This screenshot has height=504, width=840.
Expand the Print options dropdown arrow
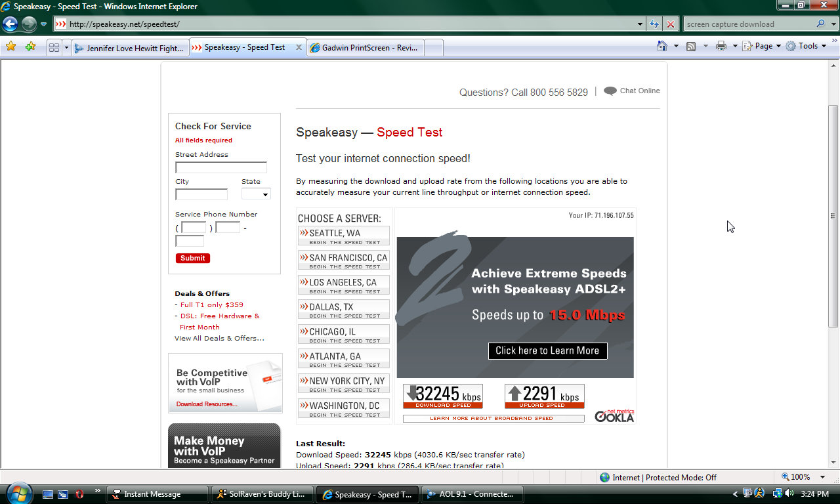(x=735, y=46)
